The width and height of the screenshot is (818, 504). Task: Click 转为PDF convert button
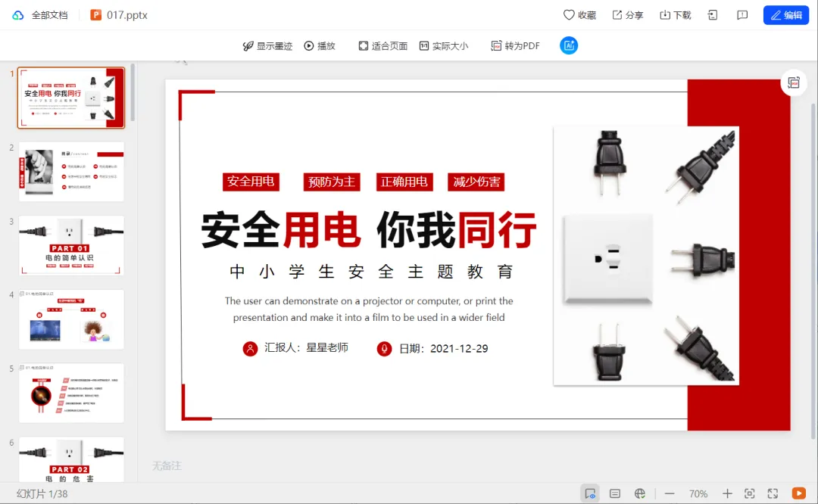pyautogui.click(x=515, y=46)
